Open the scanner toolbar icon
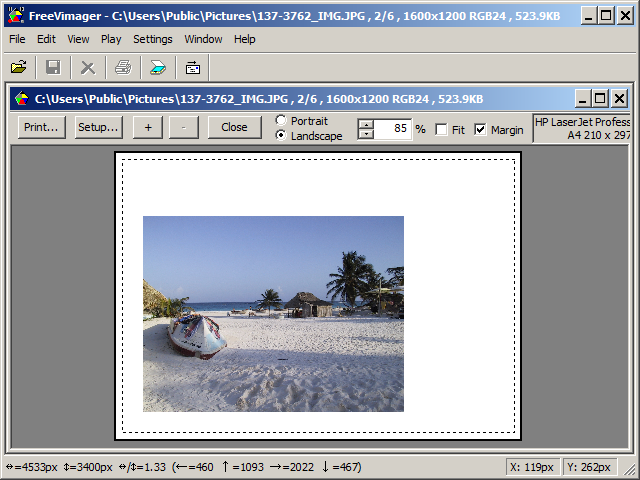The image size is (640, 480). click(158, 67)
